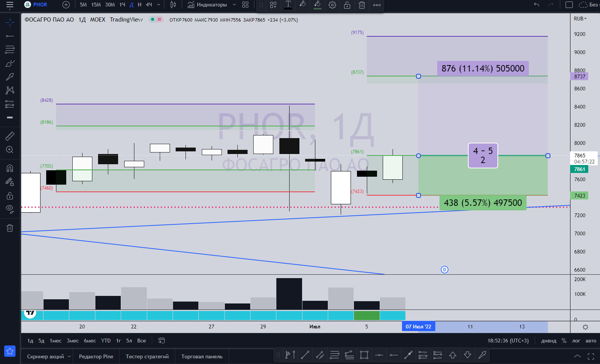Open XABCD patterns tool
The width and height of the screenshot is (600, 364).
[10, 90]
